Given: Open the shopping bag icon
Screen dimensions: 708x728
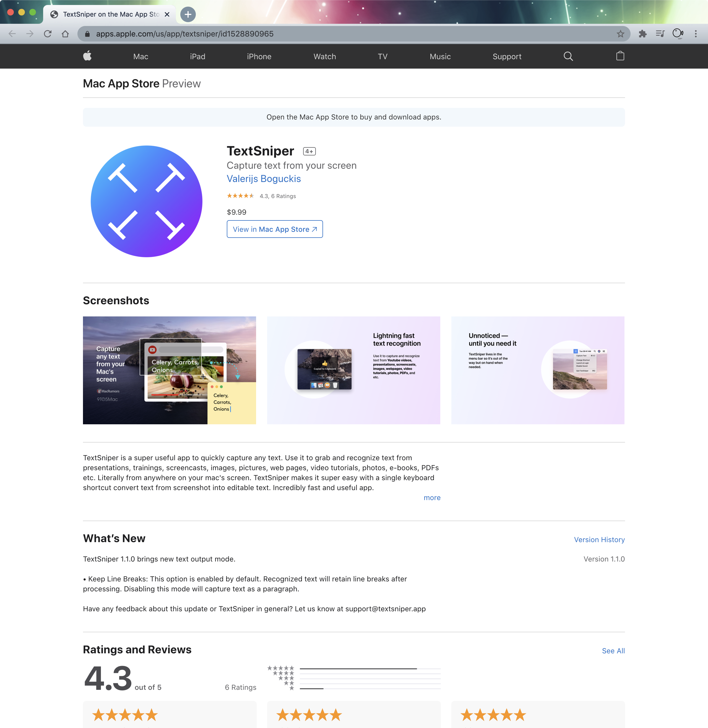Looking at the screenshot, I should (620, 56).
